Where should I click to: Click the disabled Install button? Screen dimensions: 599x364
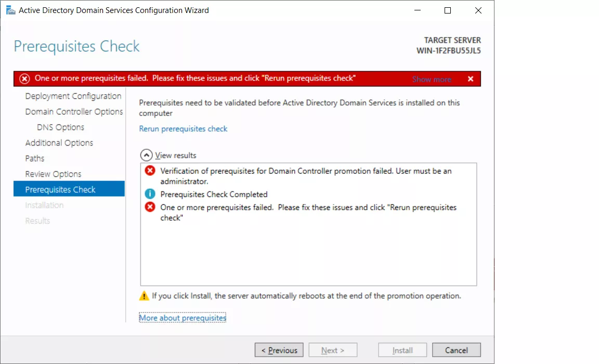pos(402,350)
